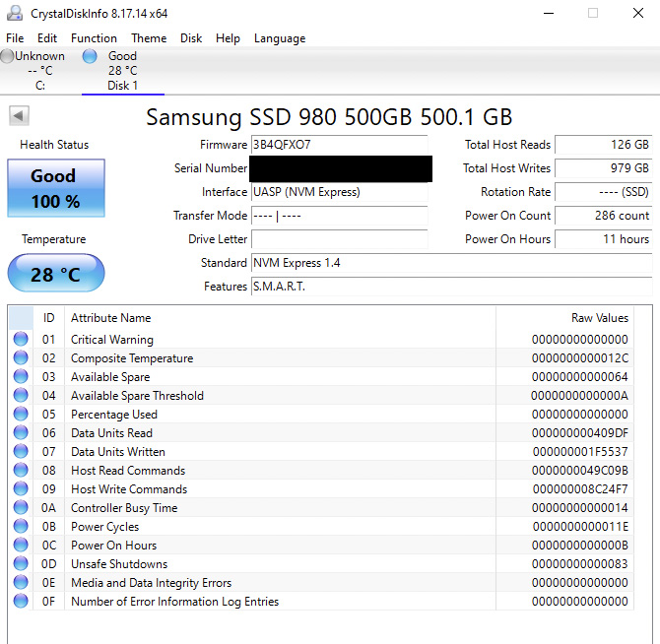Click the Attribute Name column header
This screenshot has height=644, width=660.
(x=111, y=318)
